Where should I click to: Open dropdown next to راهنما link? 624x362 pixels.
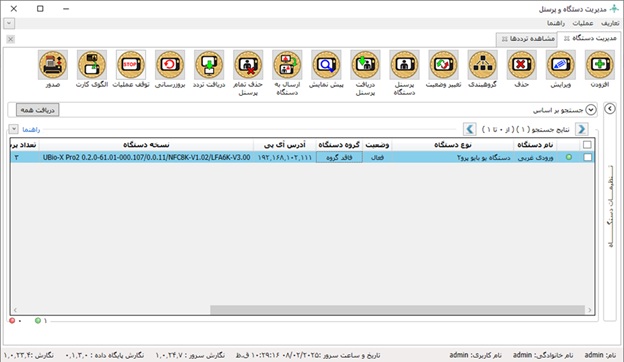14,129
